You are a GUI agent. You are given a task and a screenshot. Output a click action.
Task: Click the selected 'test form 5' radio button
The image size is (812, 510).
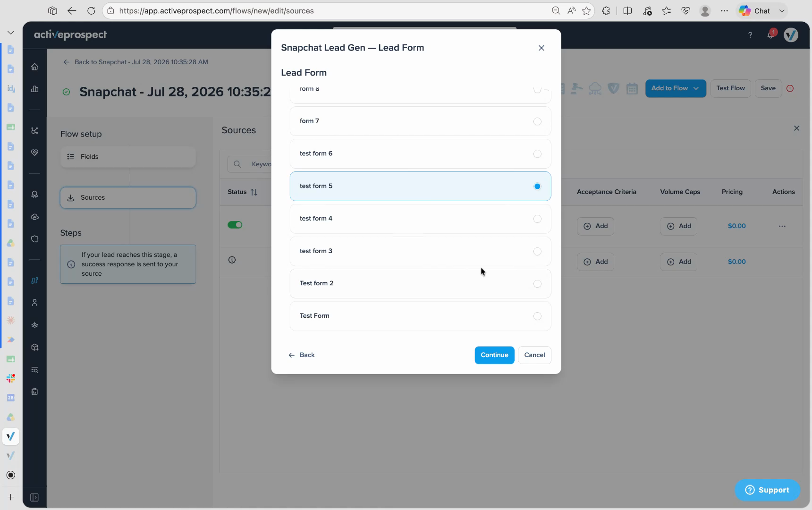tap(537, 187)
